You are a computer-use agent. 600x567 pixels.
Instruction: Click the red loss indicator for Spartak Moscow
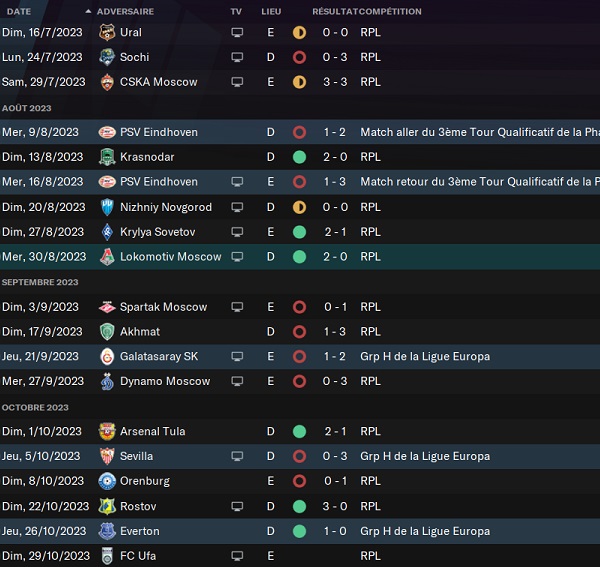click(299, 307)
